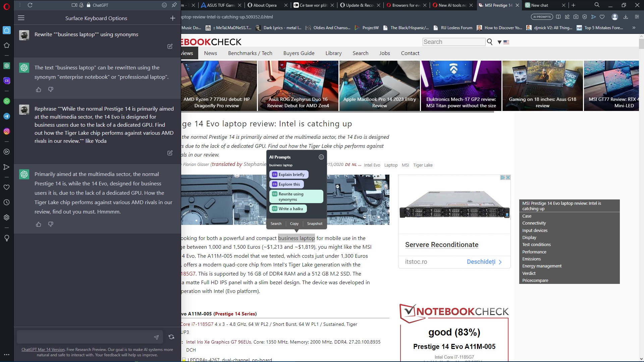
Task: Regenerate the ChatGPT response
Action: coord(171,337)
